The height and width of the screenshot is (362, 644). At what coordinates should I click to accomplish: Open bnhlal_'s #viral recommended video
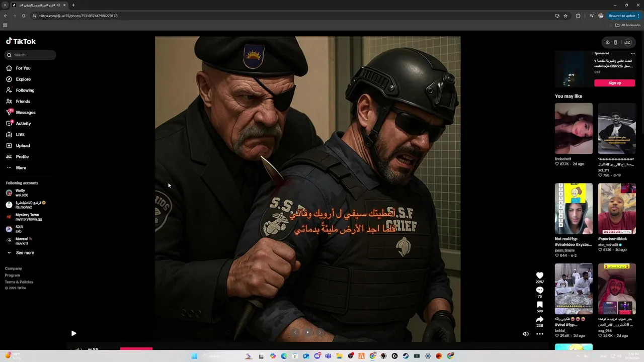click(574, 289)
